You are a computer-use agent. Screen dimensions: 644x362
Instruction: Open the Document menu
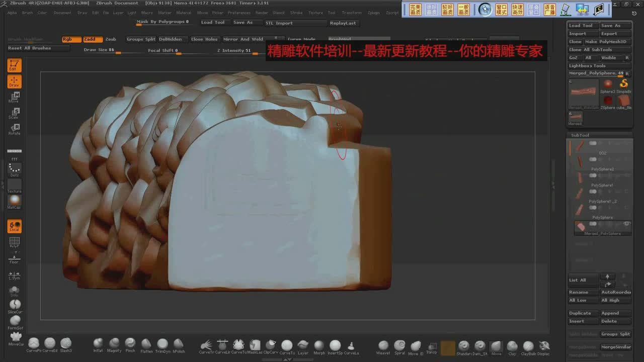tap(62, 13)
